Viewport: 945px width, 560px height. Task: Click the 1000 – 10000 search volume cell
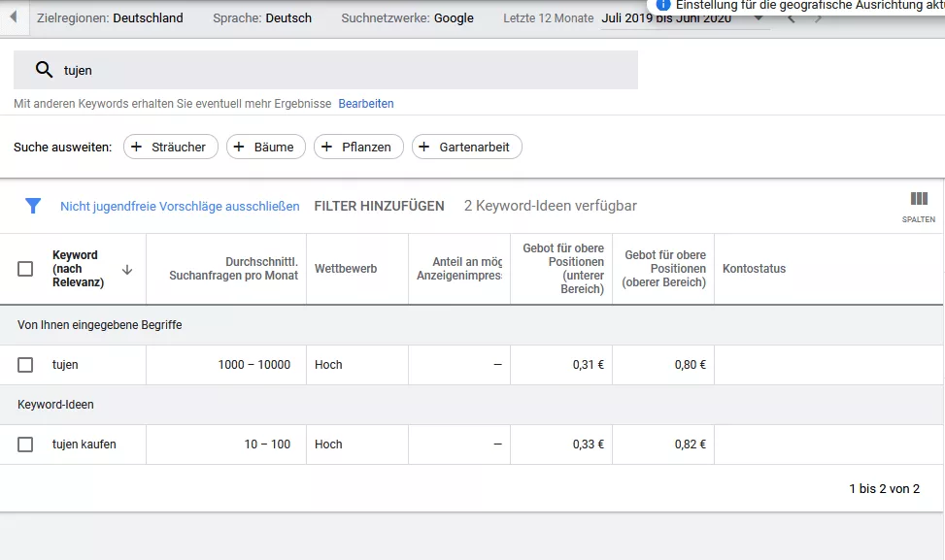(x=253, y=365)
